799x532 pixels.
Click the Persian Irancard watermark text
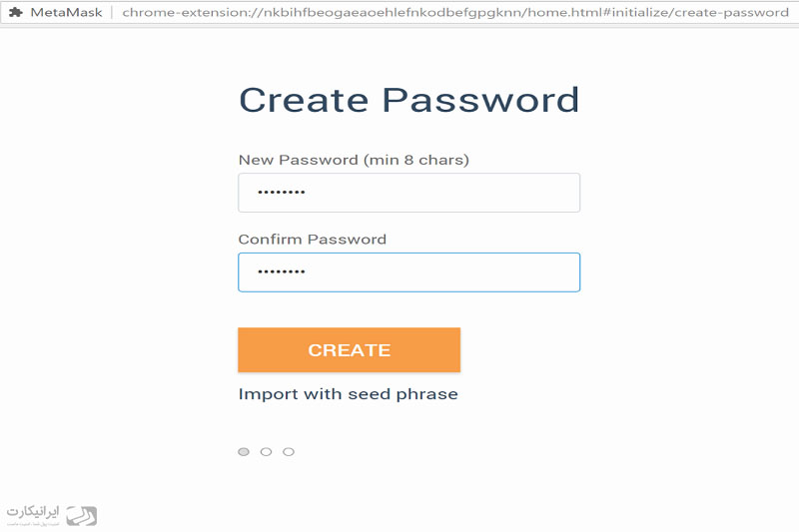33,511
